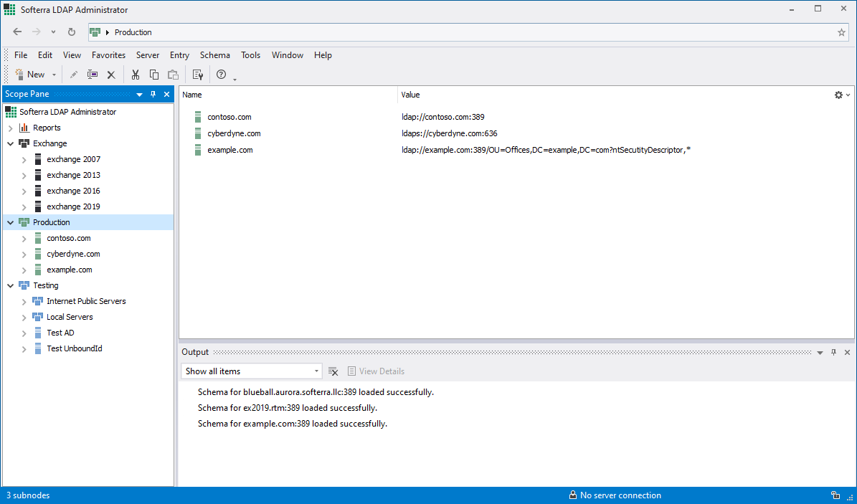Image resolution: width=857 pixels, height=504 pixels.
Task: Open the Server menu
Action: tap(148, 55)
